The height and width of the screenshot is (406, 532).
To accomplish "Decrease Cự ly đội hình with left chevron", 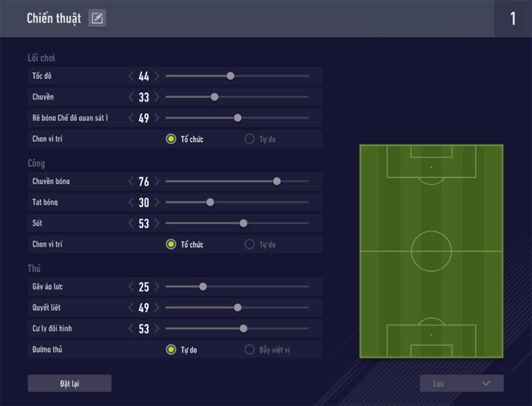I will pos(131,328).
